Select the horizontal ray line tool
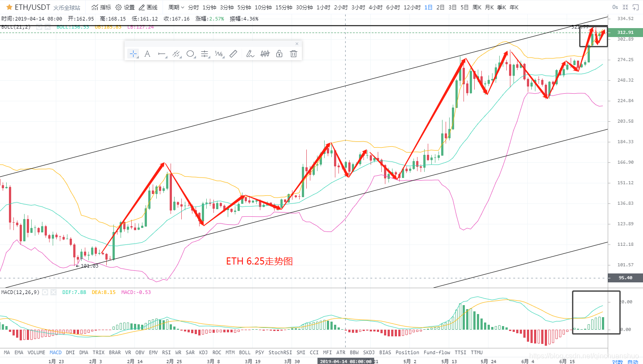This screenshot has width=643, height=364. [162, 54]
